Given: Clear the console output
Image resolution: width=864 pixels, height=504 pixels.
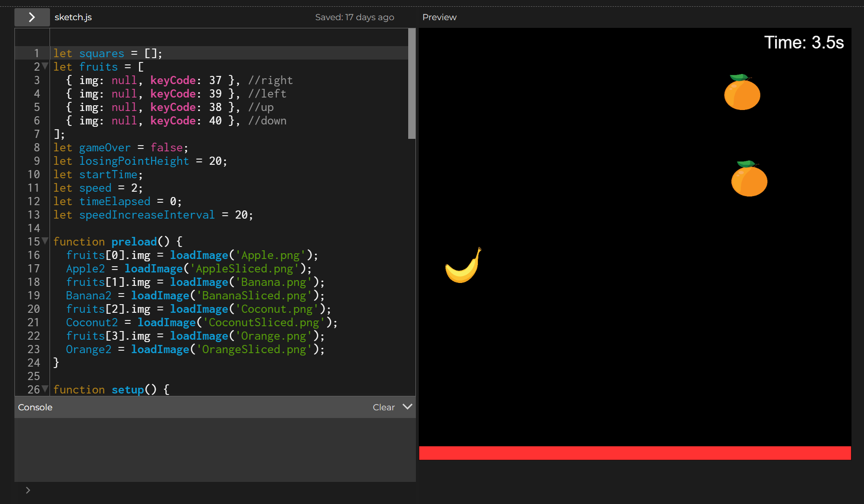Looking at the screenshot, I should (x=383, y=407).
